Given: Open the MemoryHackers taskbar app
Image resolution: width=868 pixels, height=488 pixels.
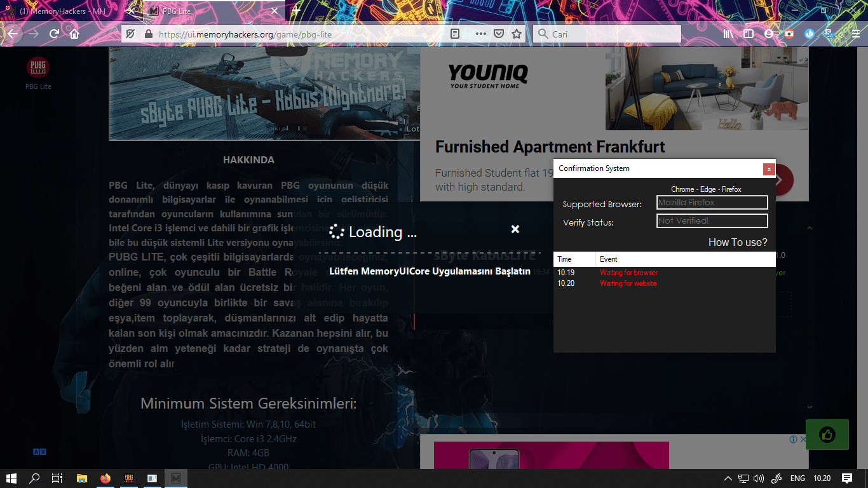Looking at the screenshot, I should click(176, 478).
